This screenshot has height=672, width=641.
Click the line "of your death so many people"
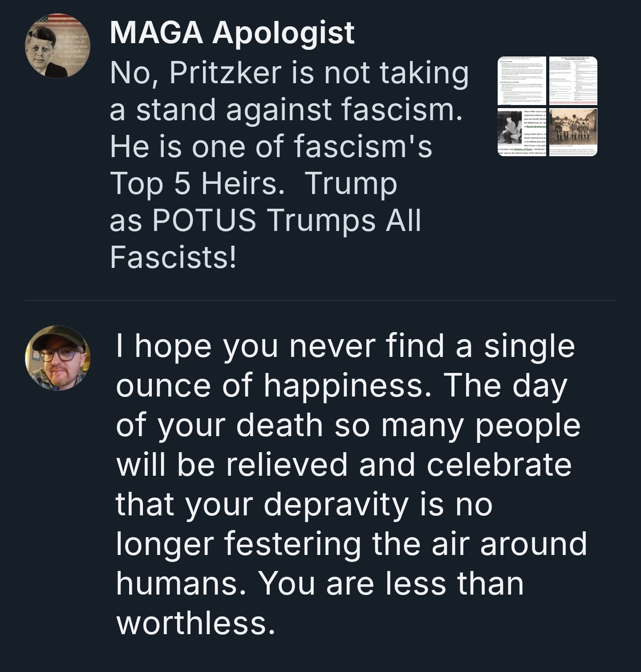pyautogui.click(x=348, y=425)
